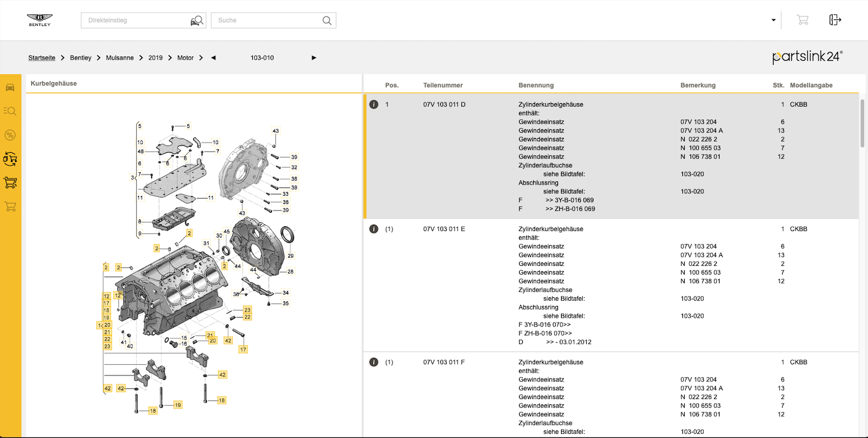Click the parts exchange cart icon in sidebar
The image size is (868, 438).
pos(10,159)
